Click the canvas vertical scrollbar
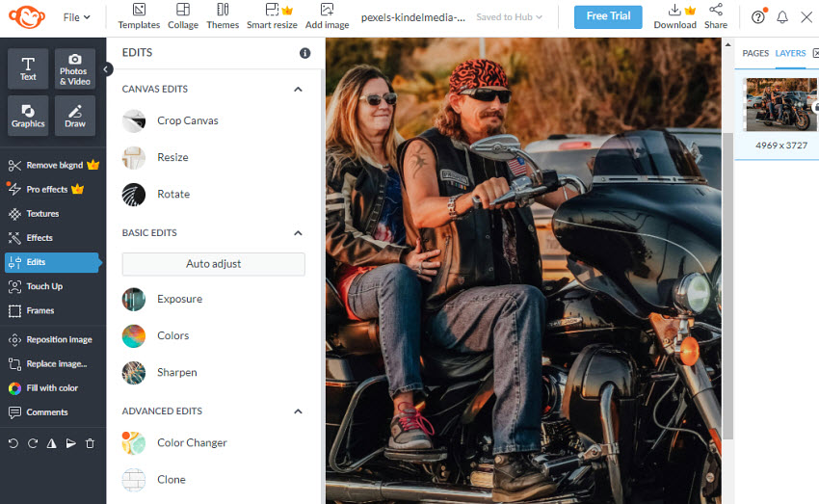The width and height of the screenshot is (819, 504). tap(728, 286)
